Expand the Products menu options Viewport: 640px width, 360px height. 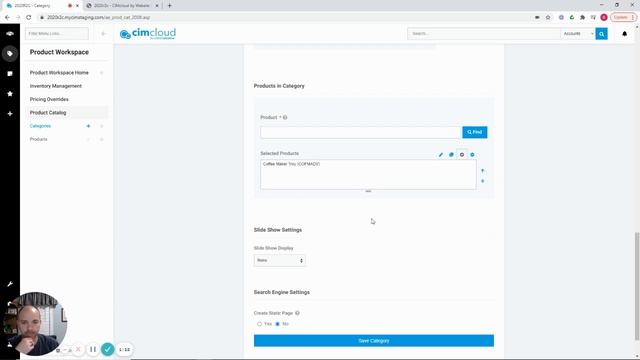point(102,140)
